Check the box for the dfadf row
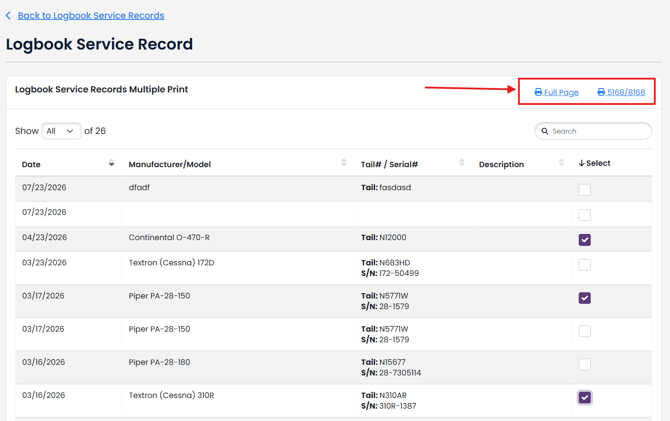Viewport: 670px width, 421px height. (x=585, y=189)
